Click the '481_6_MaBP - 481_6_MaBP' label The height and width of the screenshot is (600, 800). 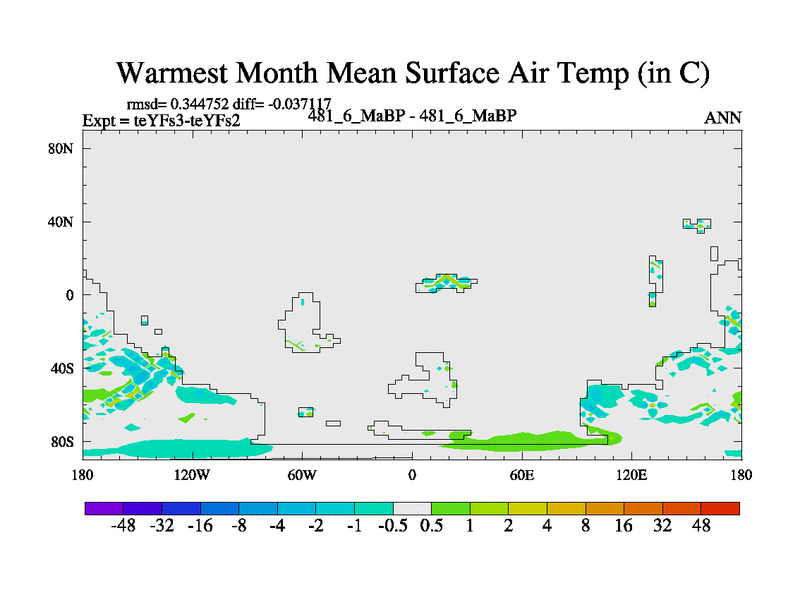tap(411, 116)
